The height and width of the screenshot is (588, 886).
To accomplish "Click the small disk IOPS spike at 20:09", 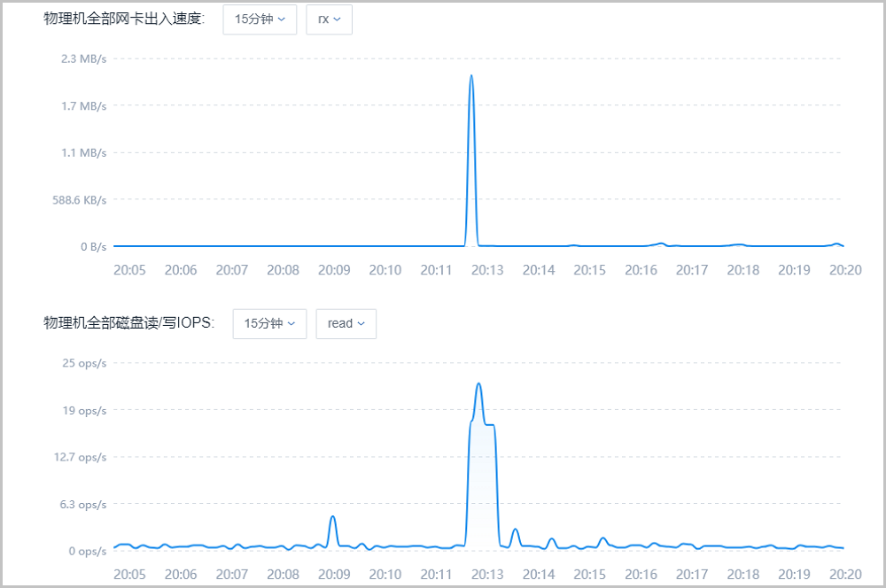I will click(332, 517).
